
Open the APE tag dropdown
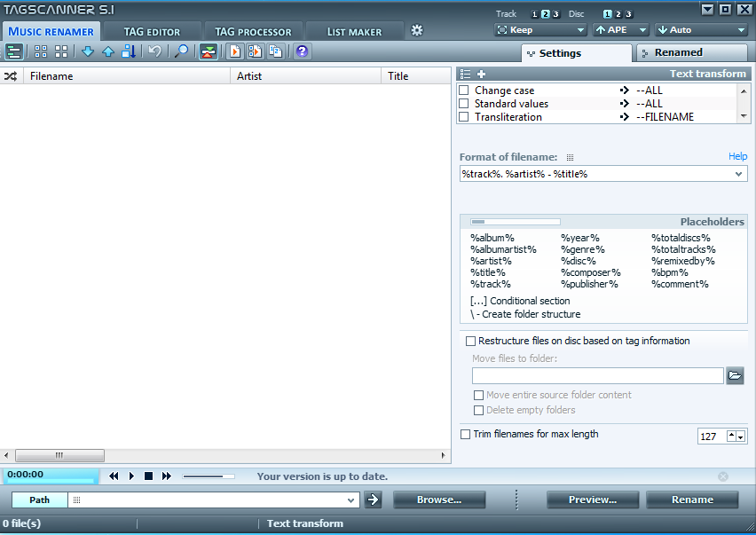coord(620,30)
